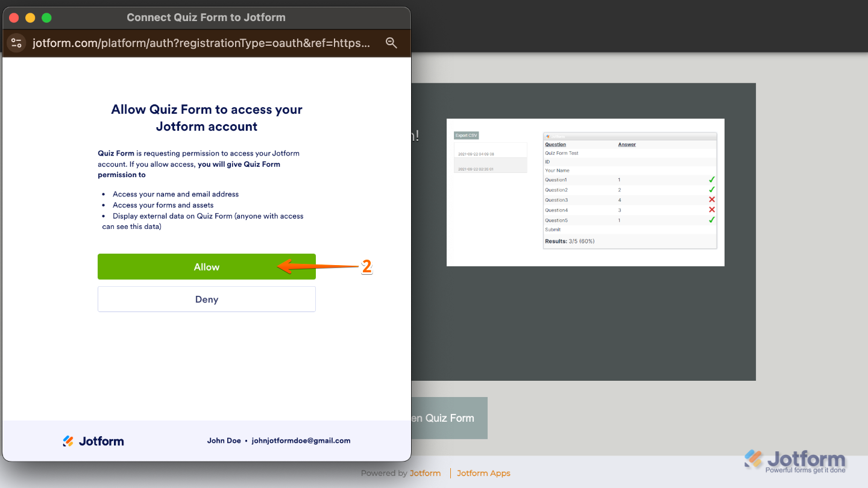
Task: Select the jotform.com auth URL in address bar
Action: [x=201, y=43]
